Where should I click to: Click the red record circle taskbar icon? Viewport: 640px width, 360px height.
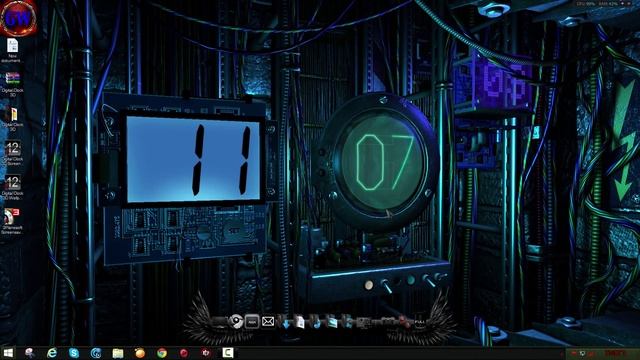point(184,353)
